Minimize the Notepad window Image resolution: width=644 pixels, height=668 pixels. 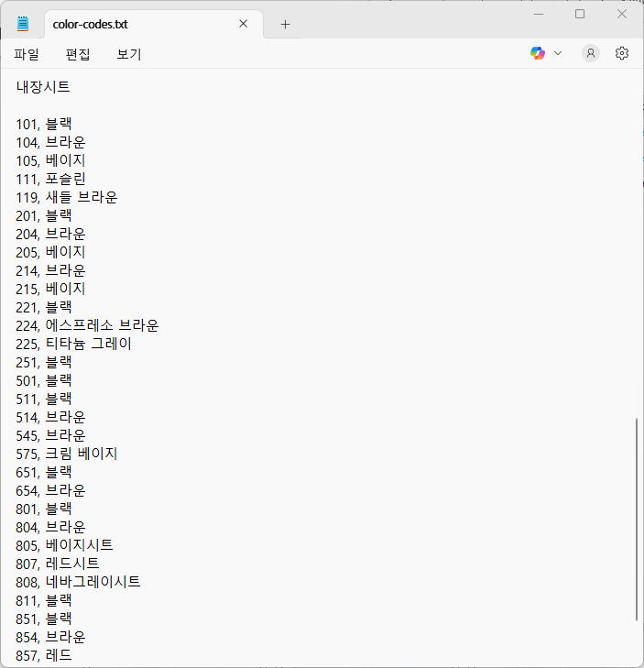point(538,14)
